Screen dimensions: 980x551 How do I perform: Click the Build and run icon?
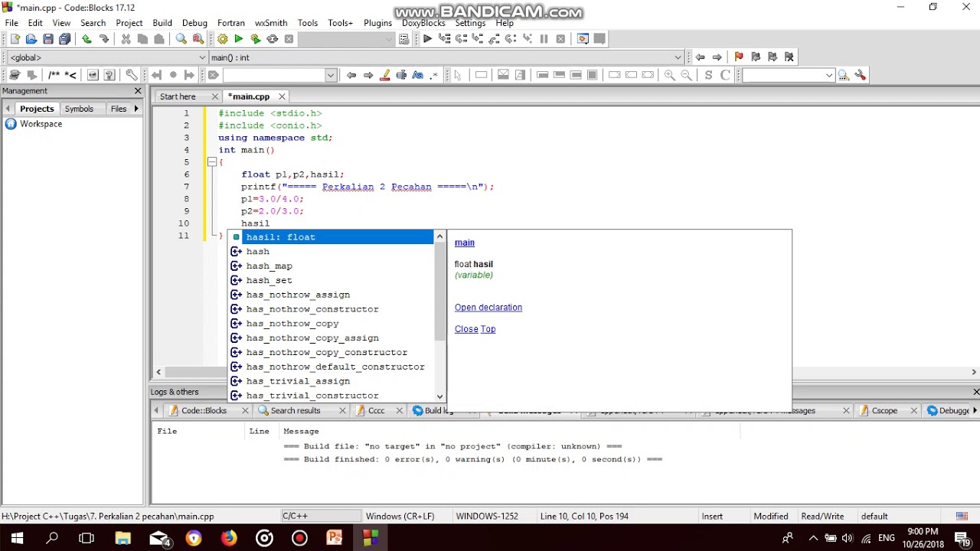point(256,39)
